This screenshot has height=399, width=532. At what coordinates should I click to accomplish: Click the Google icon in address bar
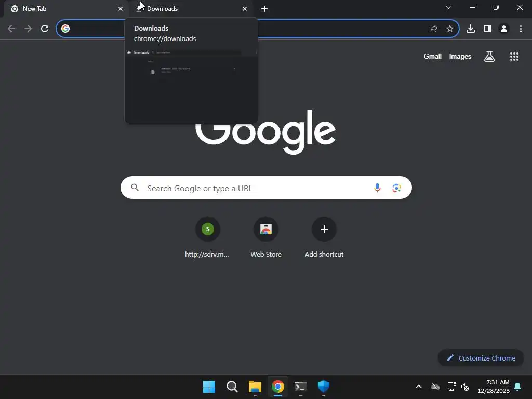point(65,29)
